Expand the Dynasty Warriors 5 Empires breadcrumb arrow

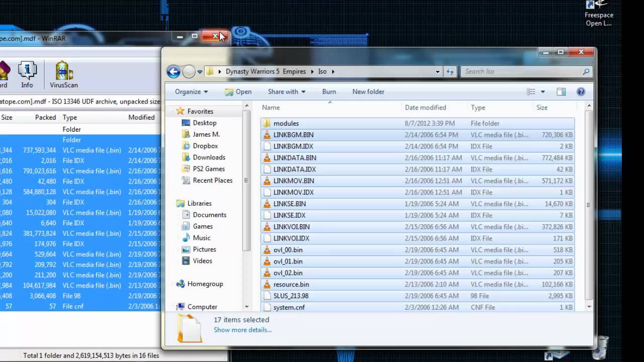tap(312, 71)
